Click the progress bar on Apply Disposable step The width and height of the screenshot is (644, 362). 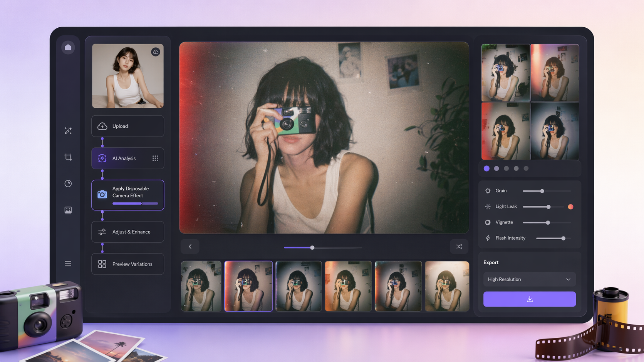click(135, 204)
